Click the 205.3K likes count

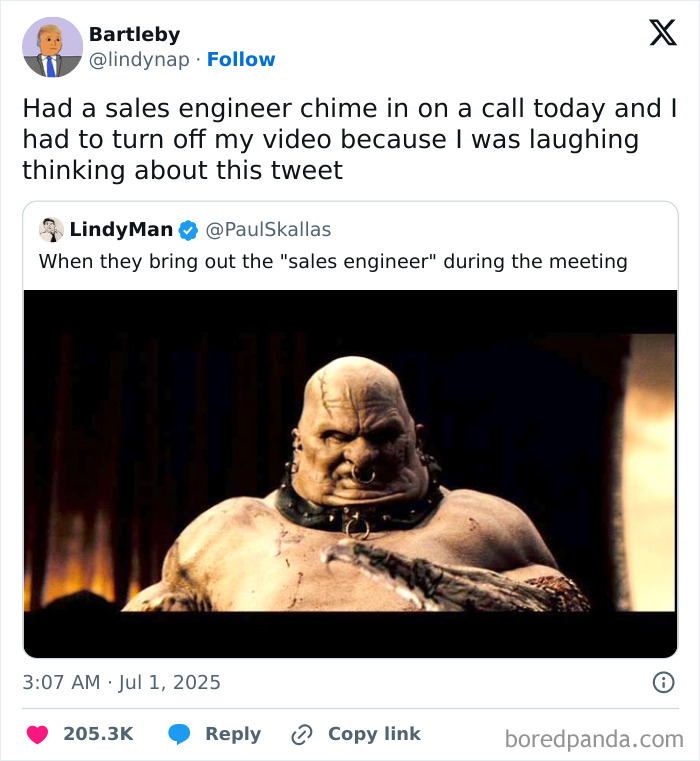98,734
